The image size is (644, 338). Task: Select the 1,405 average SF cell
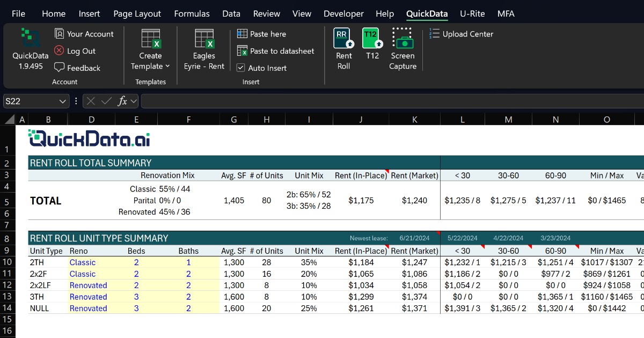click(x=234, y=201)
